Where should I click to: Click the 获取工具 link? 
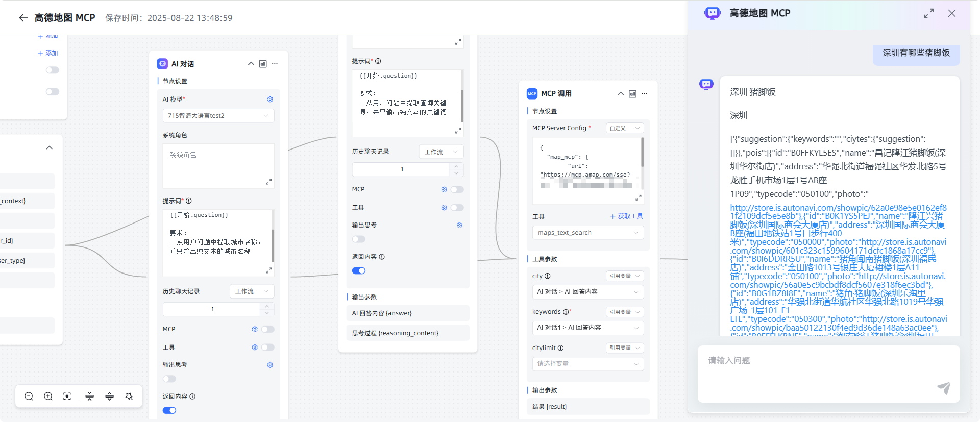[x=627, y=216]
